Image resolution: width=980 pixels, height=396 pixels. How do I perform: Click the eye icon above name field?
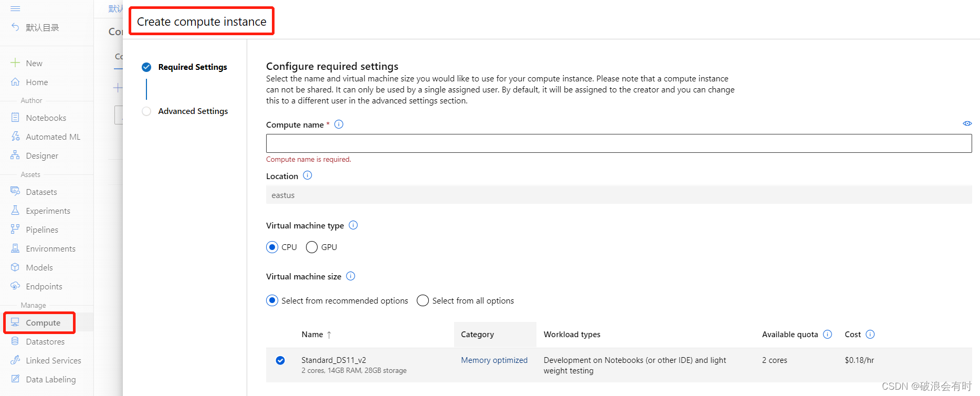click(x=967, y=123)
